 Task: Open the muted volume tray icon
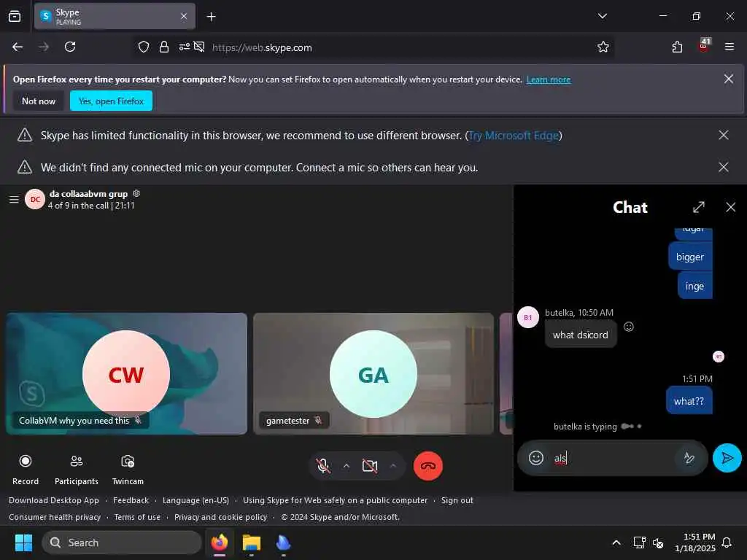[x=658, y=542]
